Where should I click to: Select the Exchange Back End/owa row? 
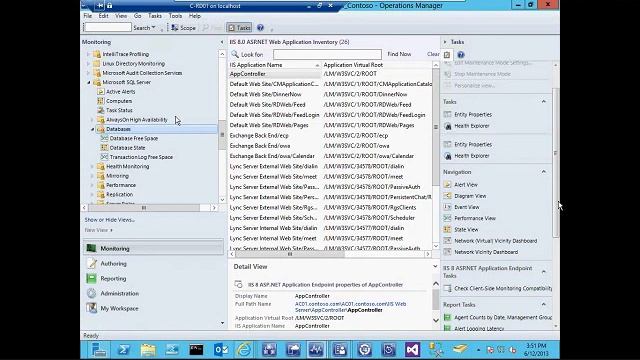tap(330, 146)
